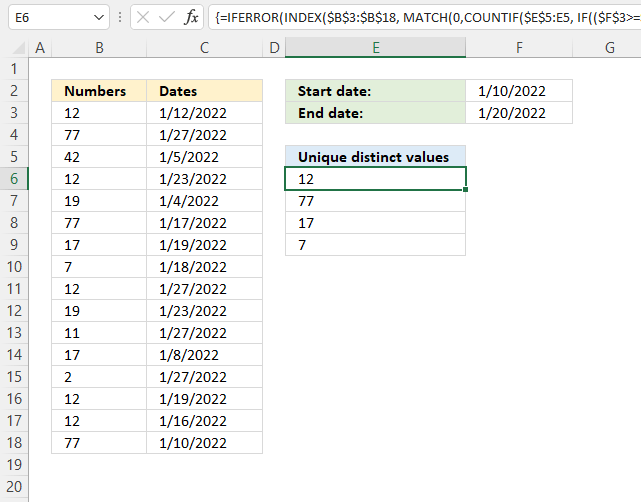The height and width of the screenshot is (502, 641).
Task: Click number cell 19 in row 7
Action: pyautogui.click(x=99, y=201)
